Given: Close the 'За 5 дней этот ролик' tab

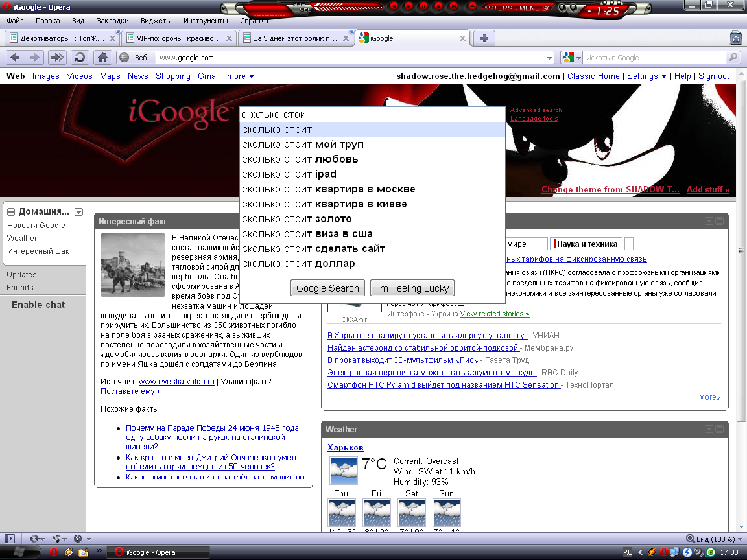Looking at the screenshot, I should [346, 38].
